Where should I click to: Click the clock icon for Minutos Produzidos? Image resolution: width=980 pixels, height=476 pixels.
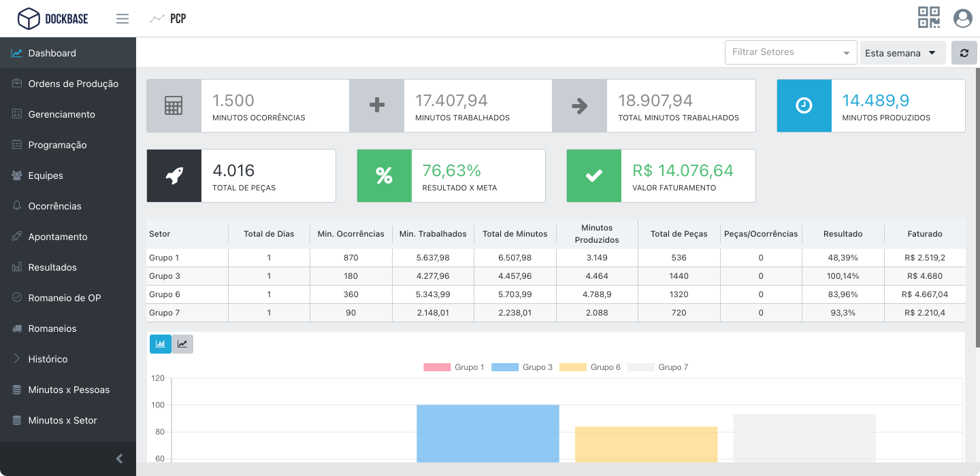pos(804,105)
